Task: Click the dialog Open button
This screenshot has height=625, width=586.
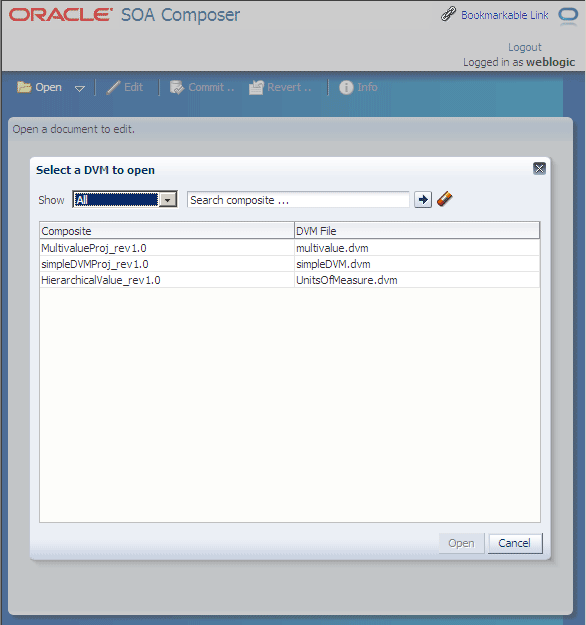Action: [x=461, y=543]
